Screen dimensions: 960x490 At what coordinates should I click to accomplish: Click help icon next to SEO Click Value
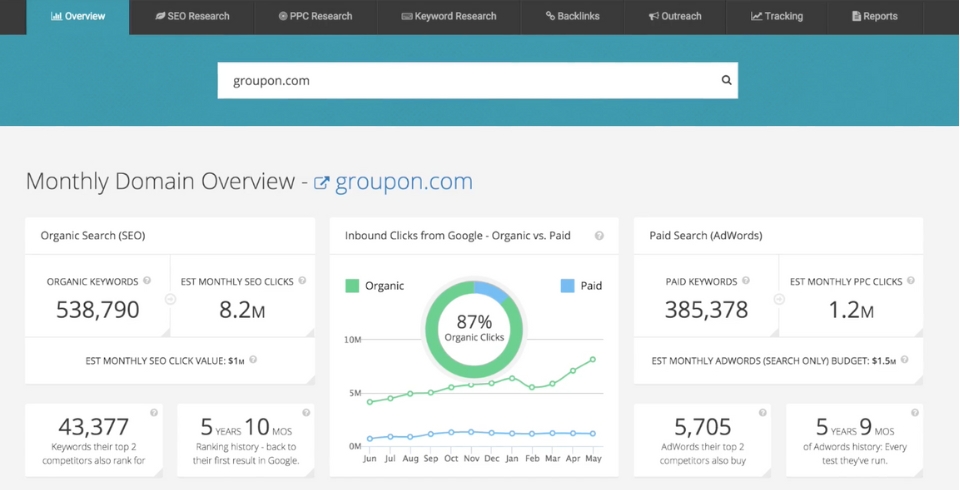pos(253,360)
